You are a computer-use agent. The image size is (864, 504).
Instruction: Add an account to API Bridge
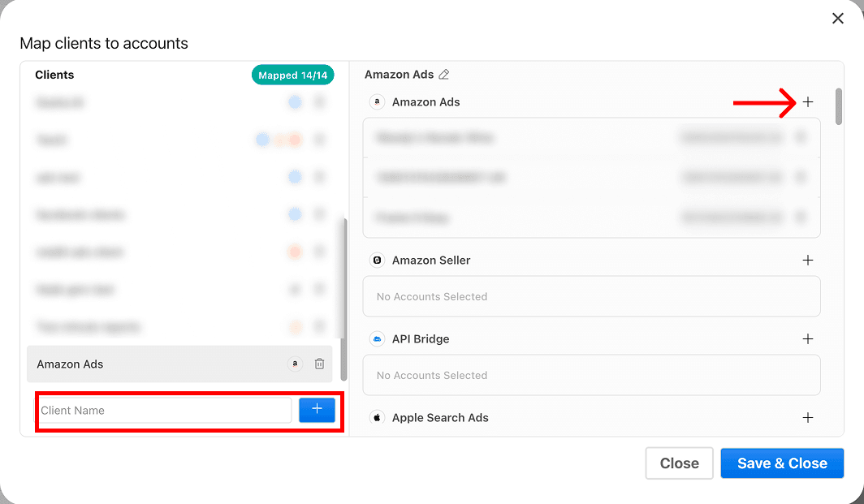(808, 338)
